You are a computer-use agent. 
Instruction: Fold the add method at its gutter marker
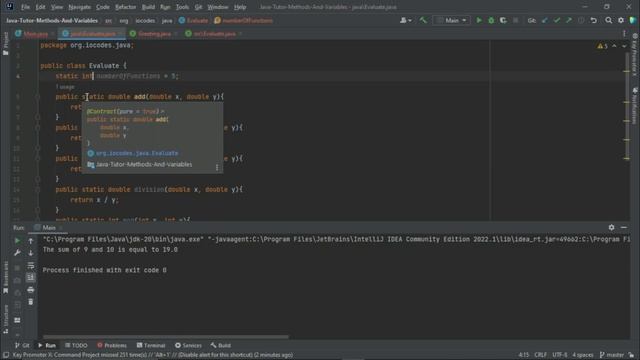[37, 97]
